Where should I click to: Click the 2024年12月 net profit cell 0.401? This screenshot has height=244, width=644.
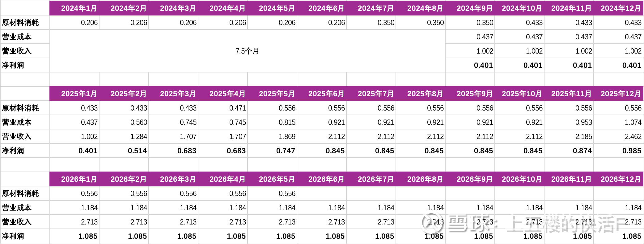tap(618, 65)
